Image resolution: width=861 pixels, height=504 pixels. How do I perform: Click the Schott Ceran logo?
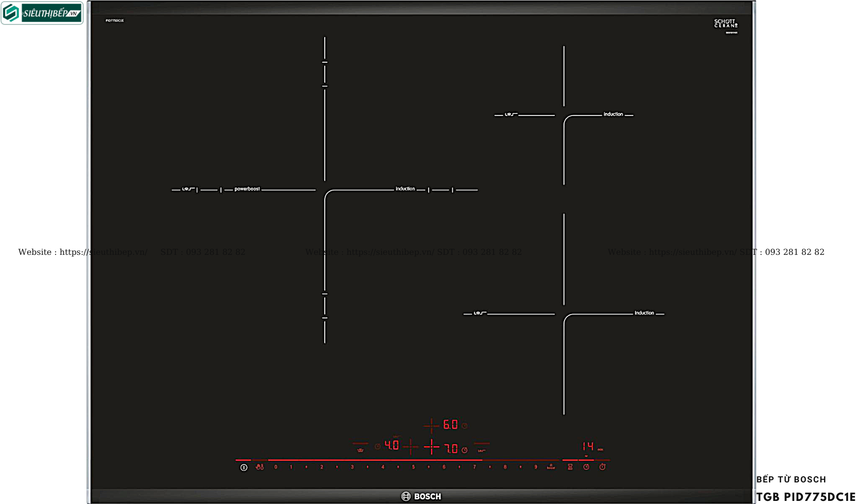pos(725,24)
